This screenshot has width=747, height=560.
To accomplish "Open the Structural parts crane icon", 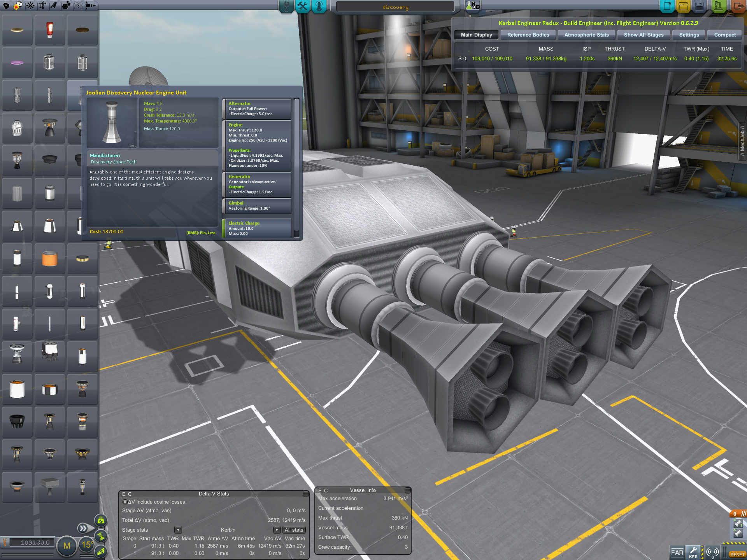I will tap(42, 6).
